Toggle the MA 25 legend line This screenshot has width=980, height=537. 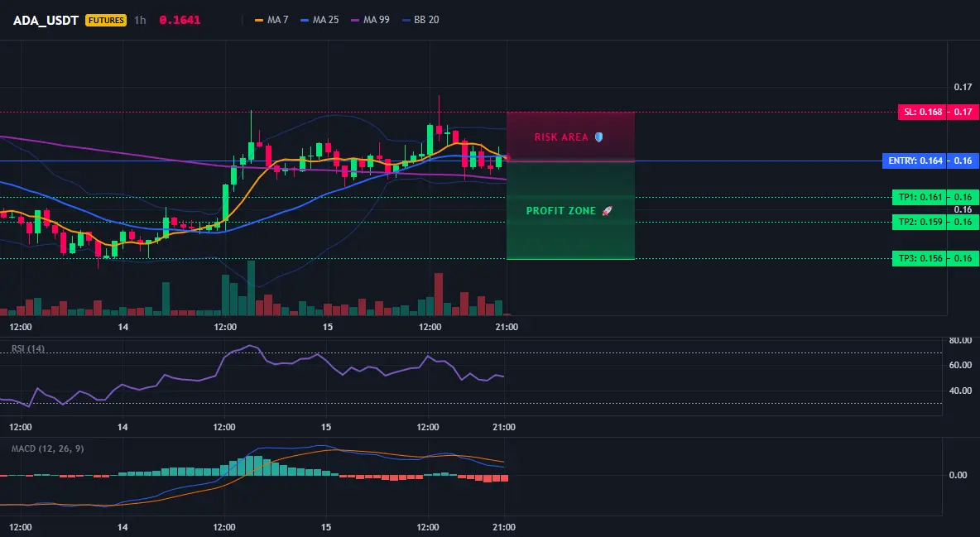pos(319,20)
